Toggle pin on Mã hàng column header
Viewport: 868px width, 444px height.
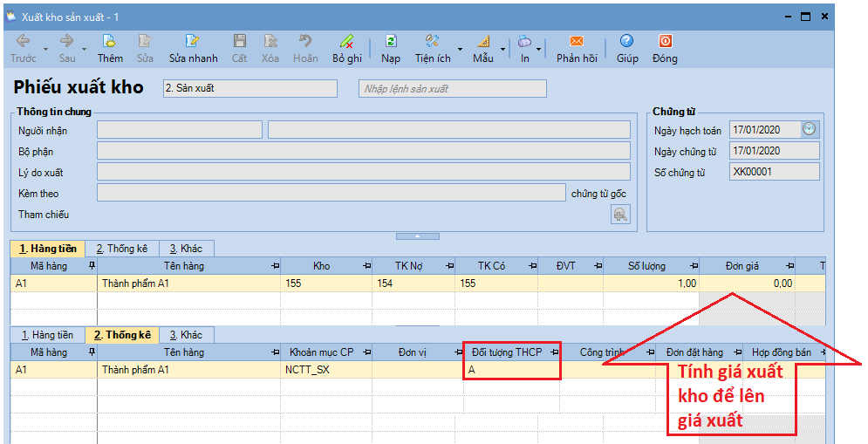pos(92,266)
